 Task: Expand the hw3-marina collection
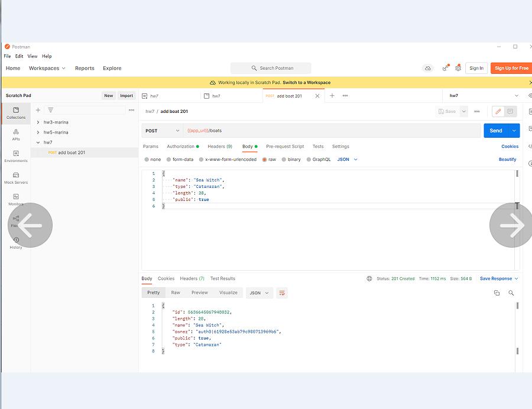click(x=38, y=122)
